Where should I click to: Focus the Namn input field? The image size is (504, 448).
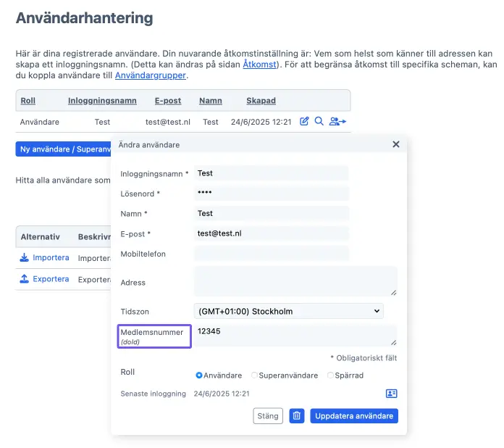(x=272, y=213)
